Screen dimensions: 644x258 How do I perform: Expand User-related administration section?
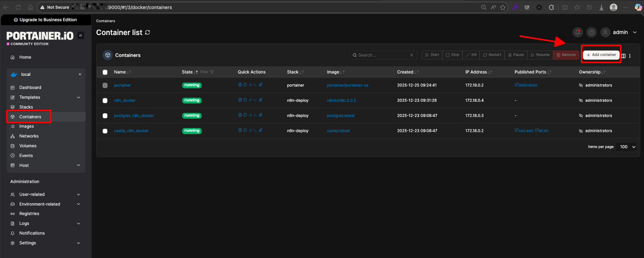pyautogui.click(x=78, y=194)
